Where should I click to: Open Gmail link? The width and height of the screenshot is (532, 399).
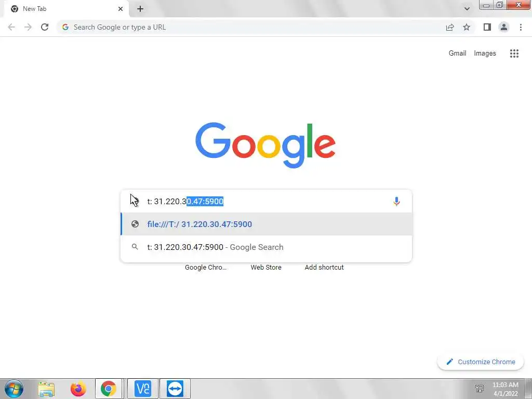[457, 54]
